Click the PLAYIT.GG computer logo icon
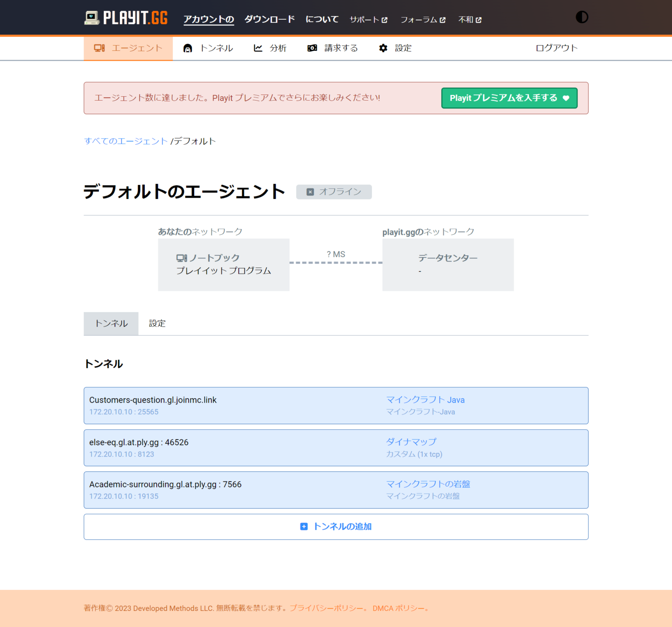The image size is (672, 627). pos(91,17)
